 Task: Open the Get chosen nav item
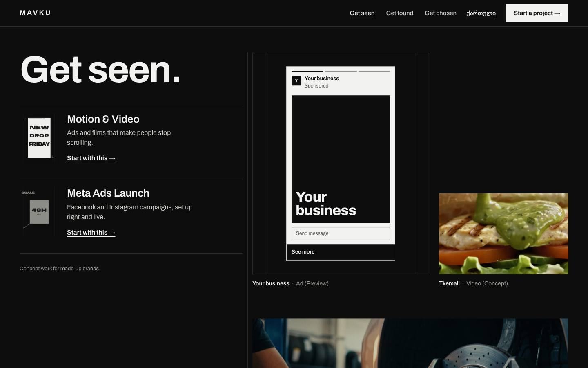click(441, 13)
